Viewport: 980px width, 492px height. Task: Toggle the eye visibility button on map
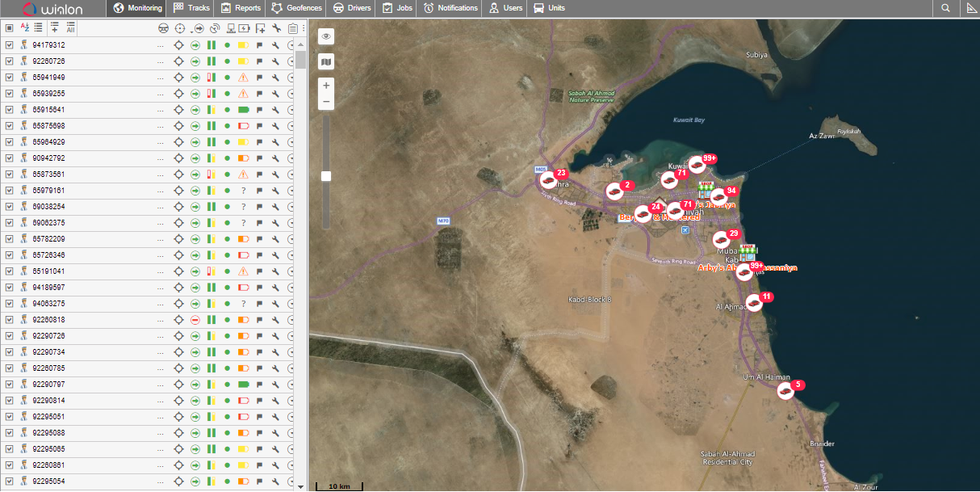(326, 36)
